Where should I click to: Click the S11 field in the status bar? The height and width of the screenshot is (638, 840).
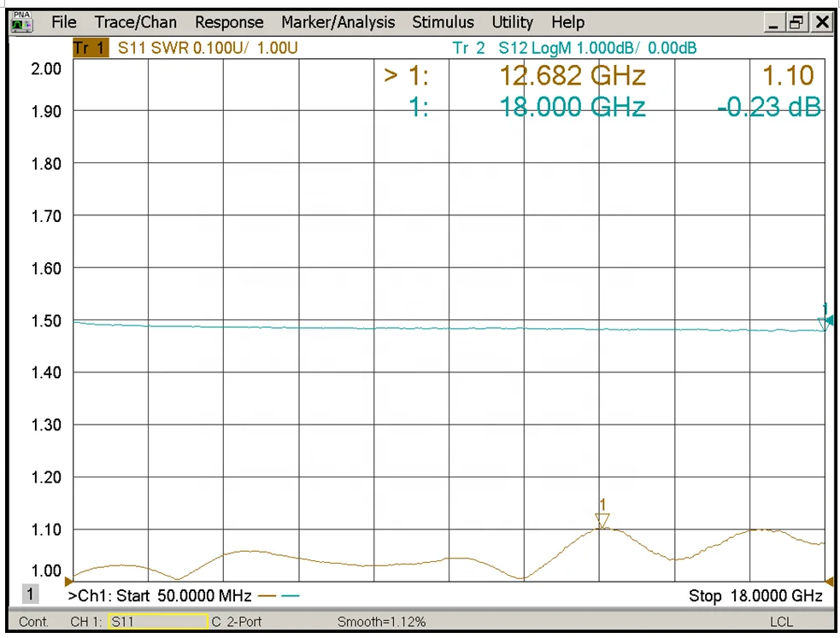[158, 622]
